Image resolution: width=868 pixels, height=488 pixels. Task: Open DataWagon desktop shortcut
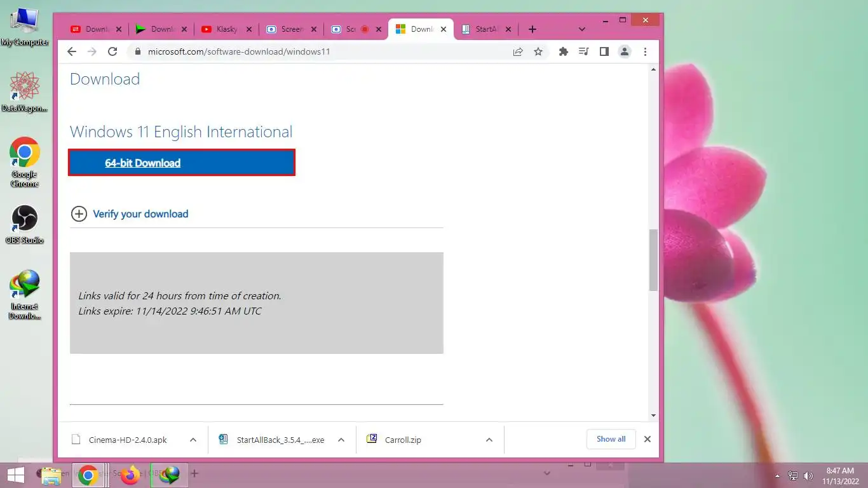click(x=24, y=91)
